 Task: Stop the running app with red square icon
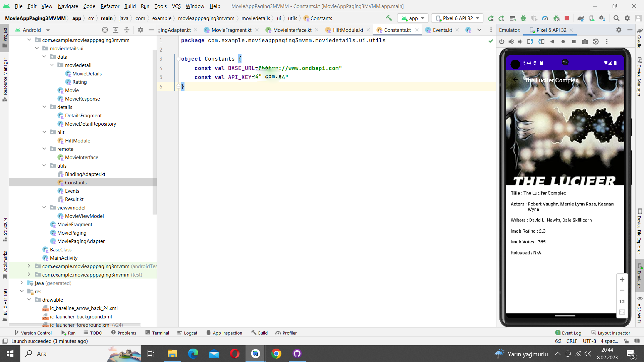(x=567, y=18)
